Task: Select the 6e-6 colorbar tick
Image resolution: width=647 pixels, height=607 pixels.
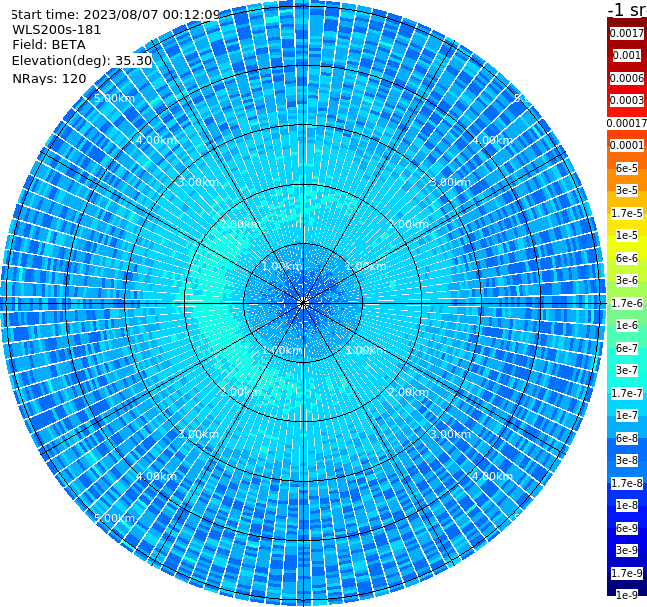Action: click(627, 258)
